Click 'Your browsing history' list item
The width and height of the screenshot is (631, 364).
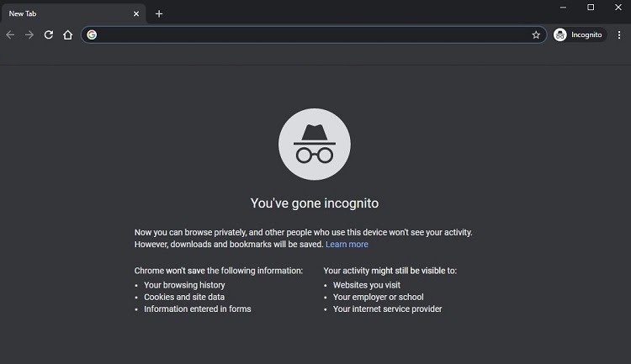(184, 285)
